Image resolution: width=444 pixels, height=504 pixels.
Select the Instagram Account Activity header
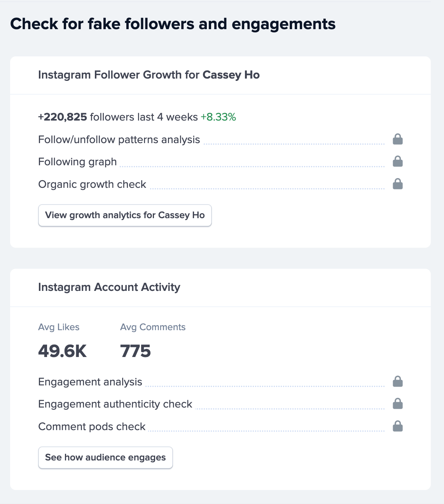click(x=109, y=287)
